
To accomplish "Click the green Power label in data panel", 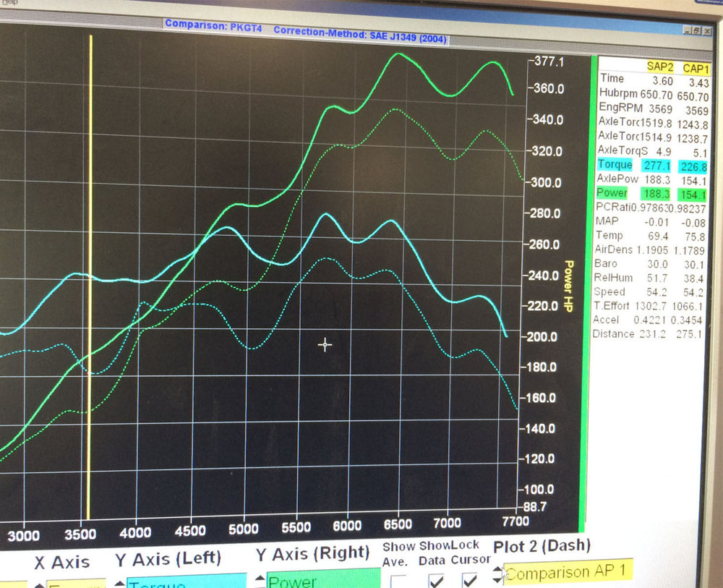I will pyautogui.click(x=612, y=193).
